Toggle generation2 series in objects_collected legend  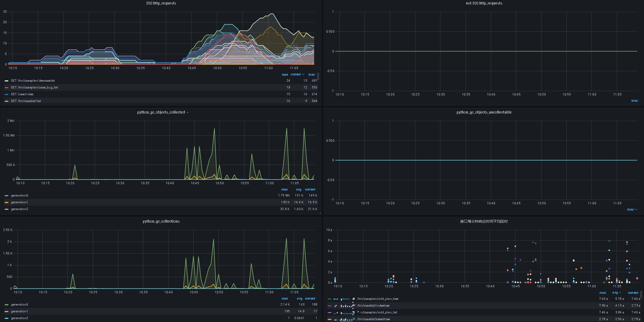19,209
